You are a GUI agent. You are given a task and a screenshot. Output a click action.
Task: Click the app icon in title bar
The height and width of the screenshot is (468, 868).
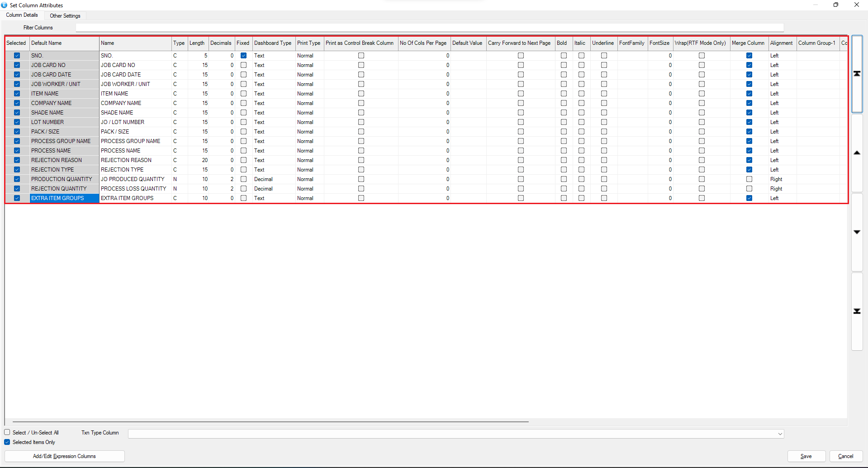4,5
